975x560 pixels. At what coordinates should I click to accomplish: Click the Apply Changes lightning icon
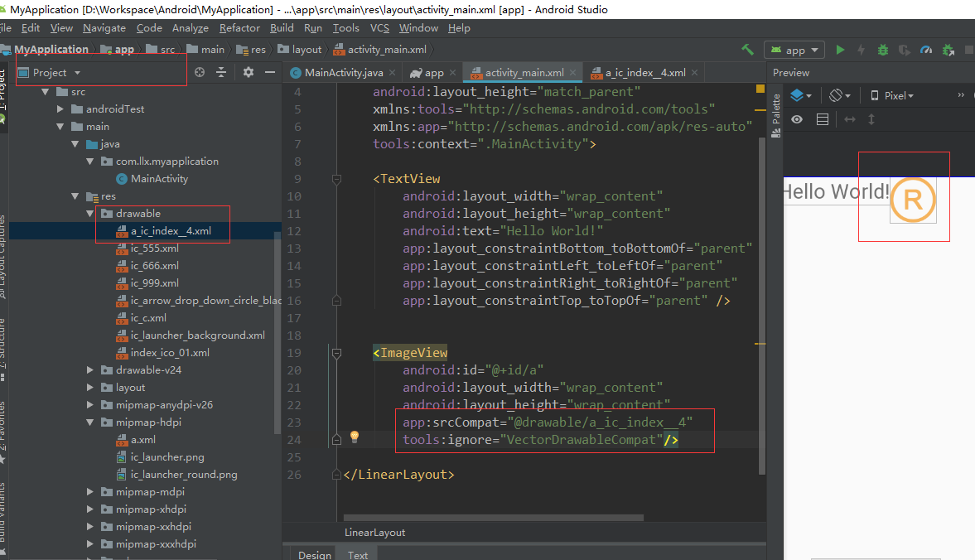pos(862,50)
